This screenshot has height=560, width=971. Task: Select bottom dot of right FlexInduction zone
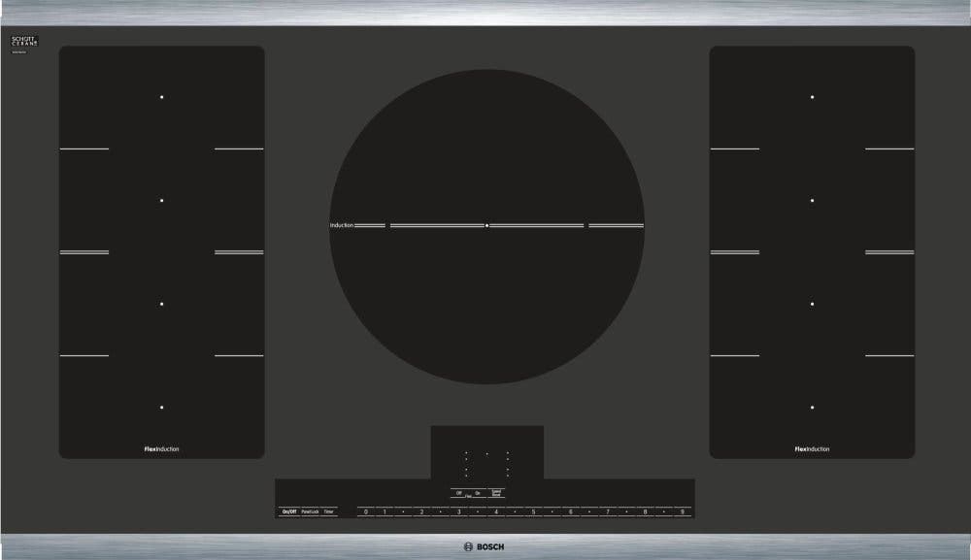[x=812, y=408]
